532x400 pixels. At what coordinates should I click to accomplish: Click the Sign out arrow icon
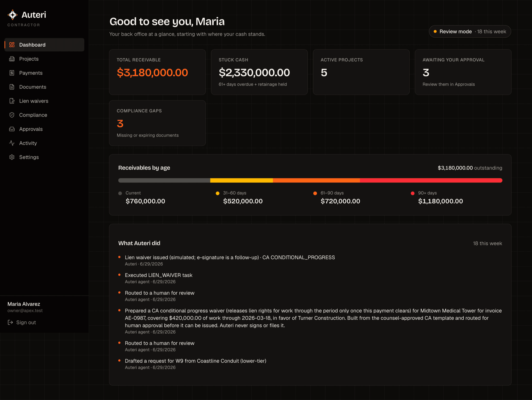point(10,323)
